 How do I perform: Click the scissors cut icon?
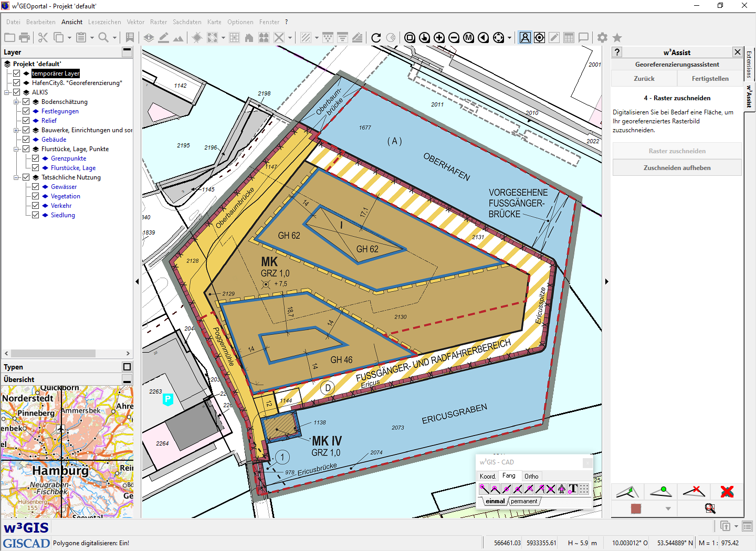(43, 37)
